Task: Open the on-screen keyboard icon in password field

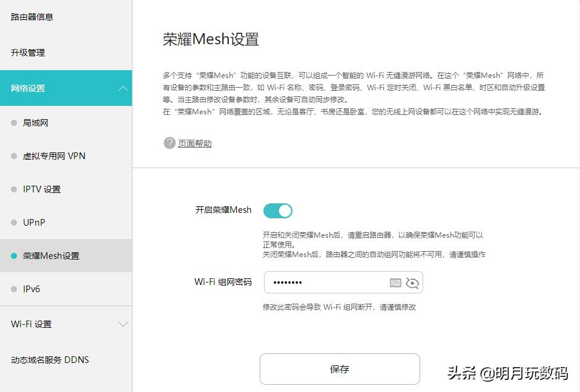Action: 395,283
